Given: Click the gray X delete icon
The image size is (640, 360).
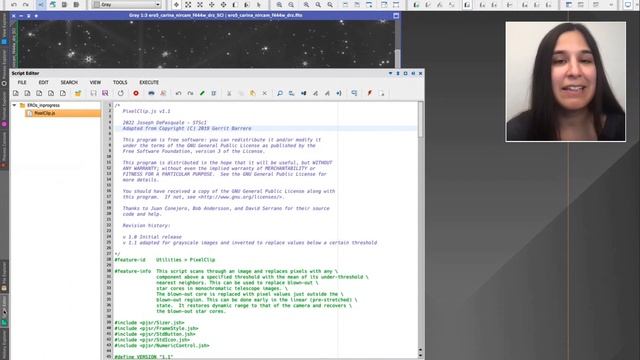Looking at the screenshot, I should 264,93.
